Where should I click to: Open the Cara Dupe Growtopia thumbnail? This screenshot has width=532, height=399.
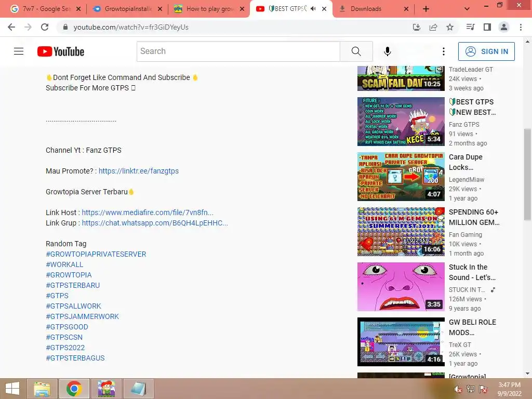pos(401,177)
